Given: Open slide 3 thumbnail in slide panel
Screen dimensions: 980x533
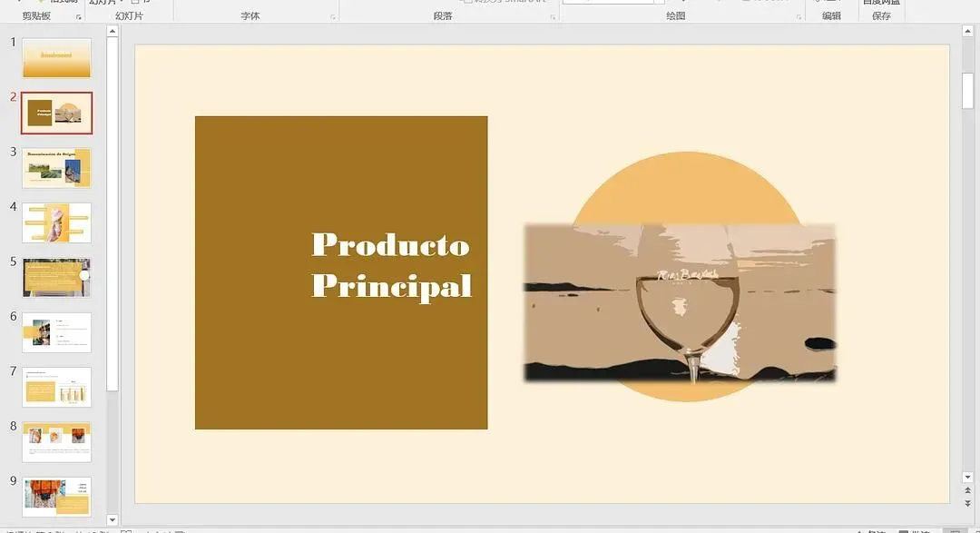Looking at the screenshot, I should (x=57, y=168).
